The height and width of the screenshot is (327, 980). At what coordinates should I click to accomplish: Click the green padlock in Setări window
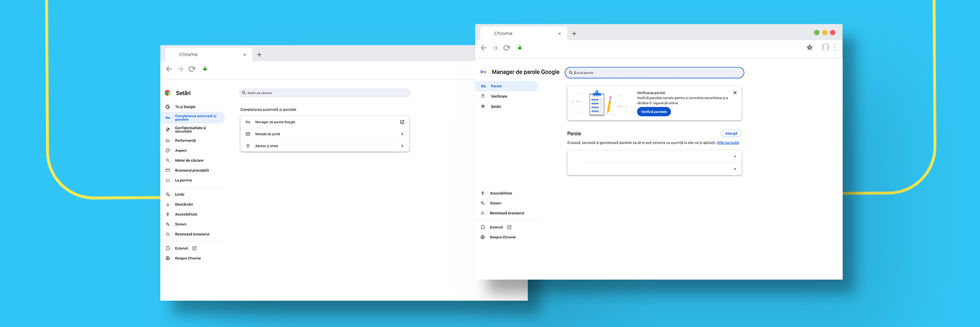[x=205, y=69]
